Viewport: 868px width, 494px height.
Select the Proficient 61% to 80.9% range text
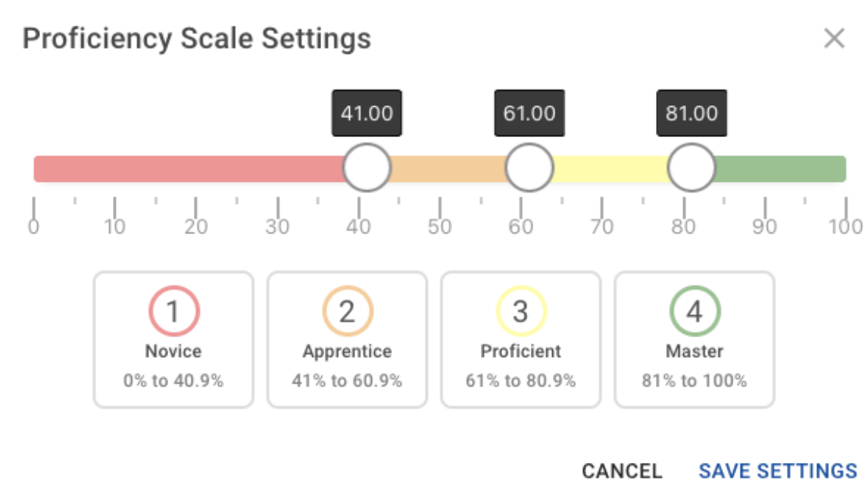[x=520, y=380]
